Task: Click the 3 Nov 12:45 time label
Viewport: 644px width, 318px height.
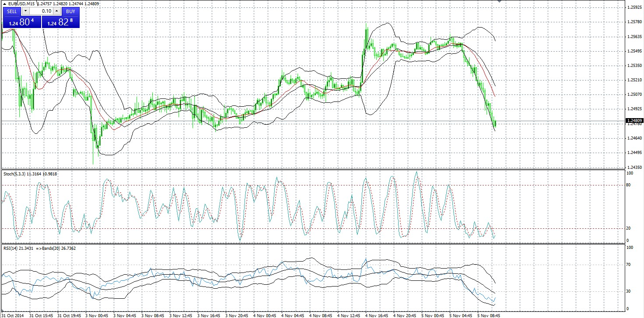Action: [181, 315]
